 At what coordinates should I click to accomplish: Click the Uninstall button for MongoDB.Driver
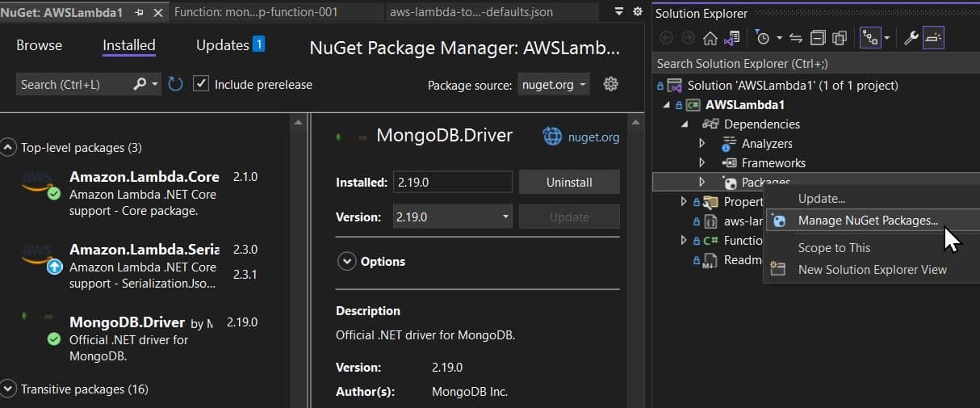point(569,183)
